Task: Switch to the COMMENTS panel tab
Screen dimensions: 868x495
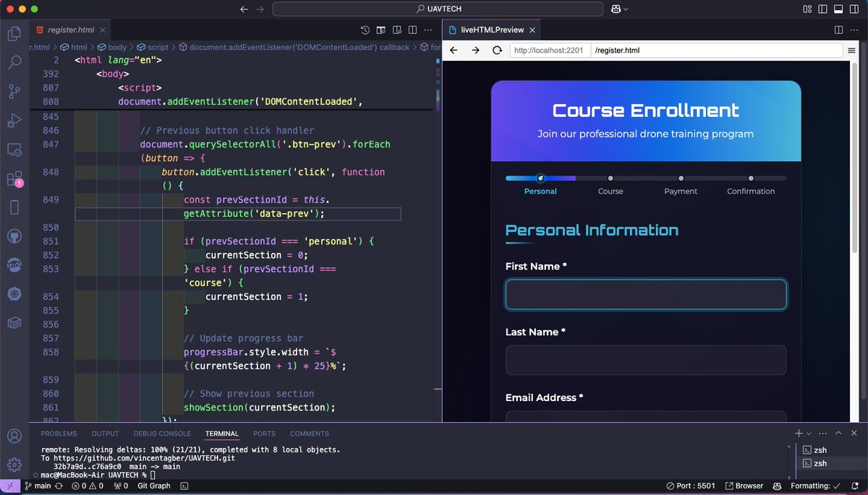Action: point(310,434)
